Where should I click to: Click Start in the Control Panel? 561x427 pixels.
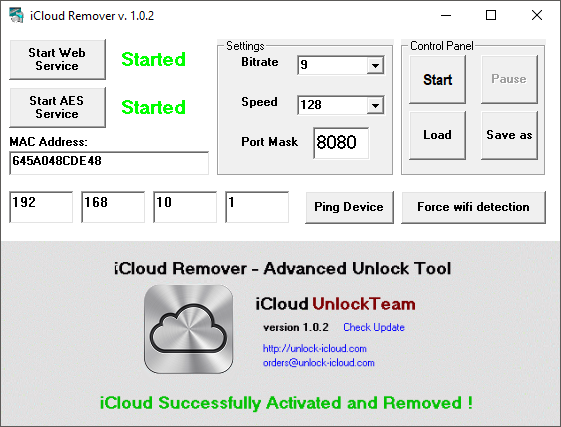tap(438, 79)
